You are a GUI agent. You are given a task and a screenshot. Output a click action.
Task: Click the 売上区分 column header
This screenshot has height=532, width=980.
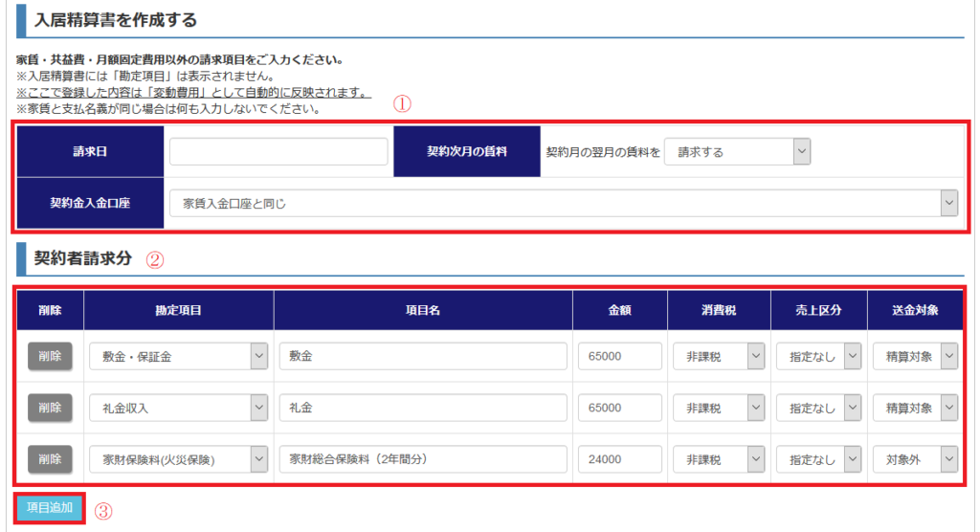coord(819,310)
